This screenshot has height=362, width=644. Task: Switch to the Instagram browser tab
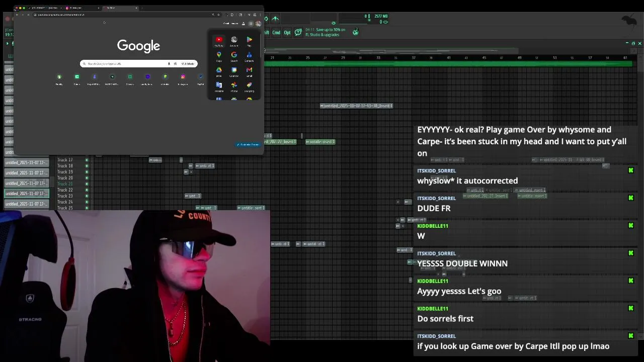[83, 8]
